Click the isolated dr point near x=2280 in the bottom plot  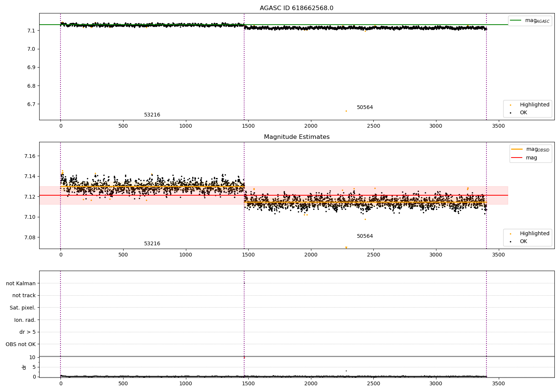click(346, 371)
